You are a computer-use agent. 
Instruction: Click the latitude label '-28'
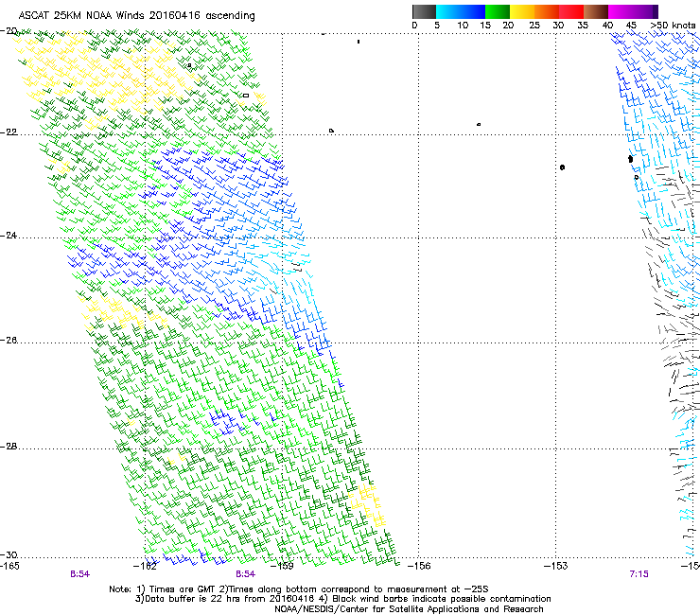(9, 447)
